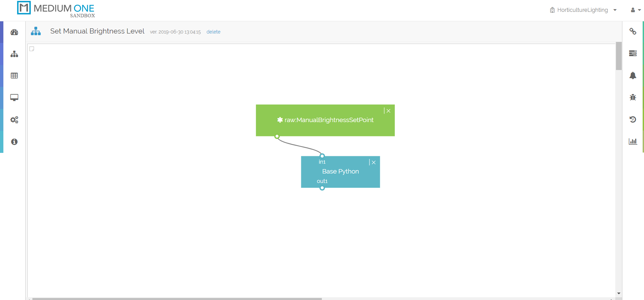Open the debug bug icon

633,97
